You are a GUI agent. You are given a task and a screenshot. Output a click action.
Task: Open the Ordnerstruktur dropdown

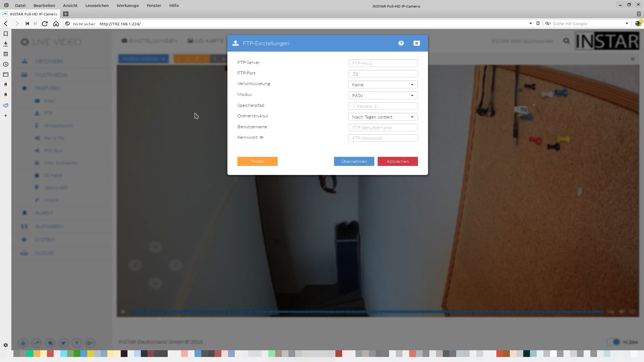[383, 117]
